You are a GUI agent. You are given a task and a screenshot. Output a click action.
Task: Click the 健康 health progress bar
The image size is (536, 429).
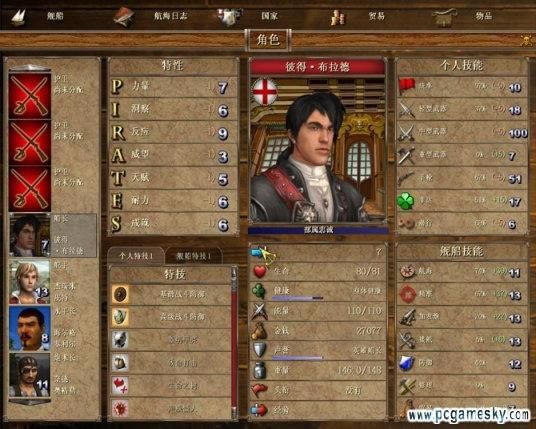pyautogui.click(x=297, y=298)
